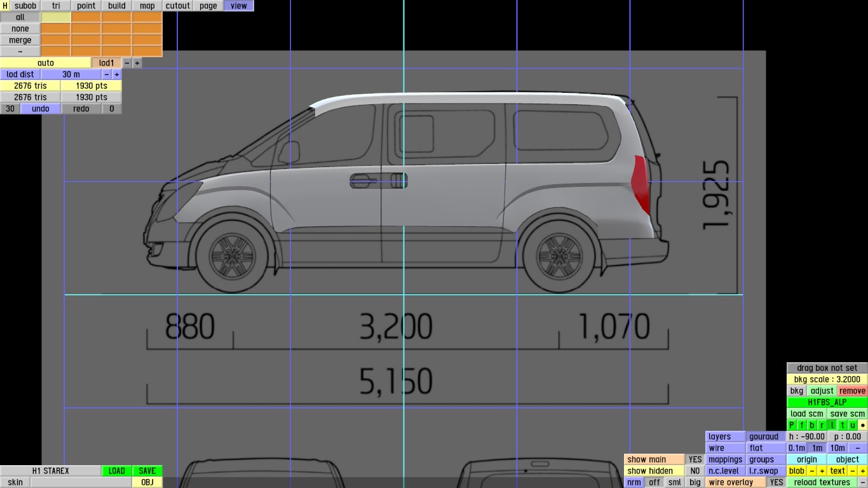868x488 pixels.
Task: Click the H1 STAREX model name
Action: (x=51, y=471)
